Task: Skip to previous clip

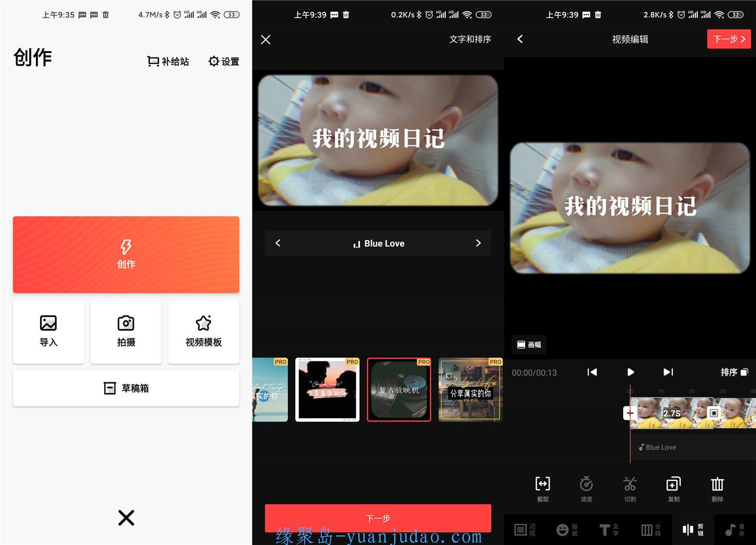Action: (592, 372)
